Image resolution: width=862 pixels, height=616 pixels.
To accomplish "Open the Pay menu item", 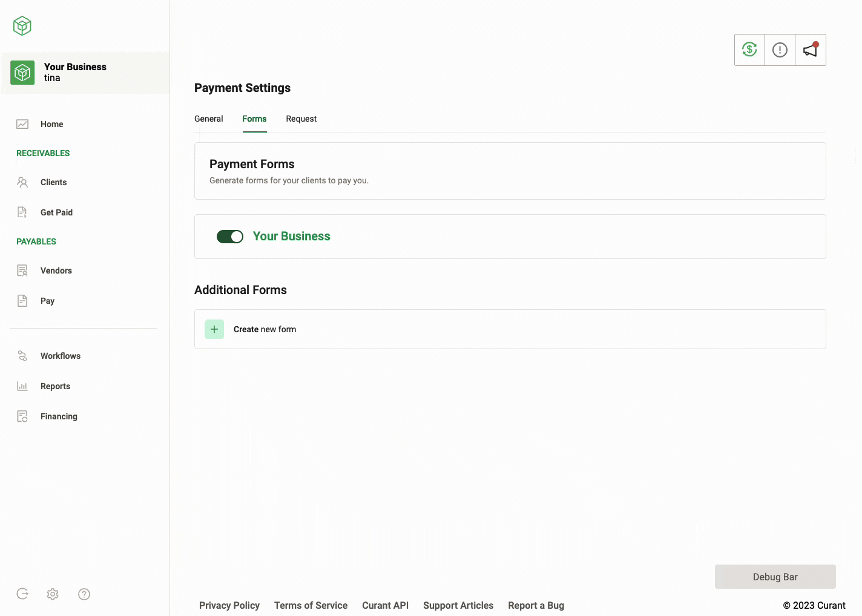I will 48,301.
